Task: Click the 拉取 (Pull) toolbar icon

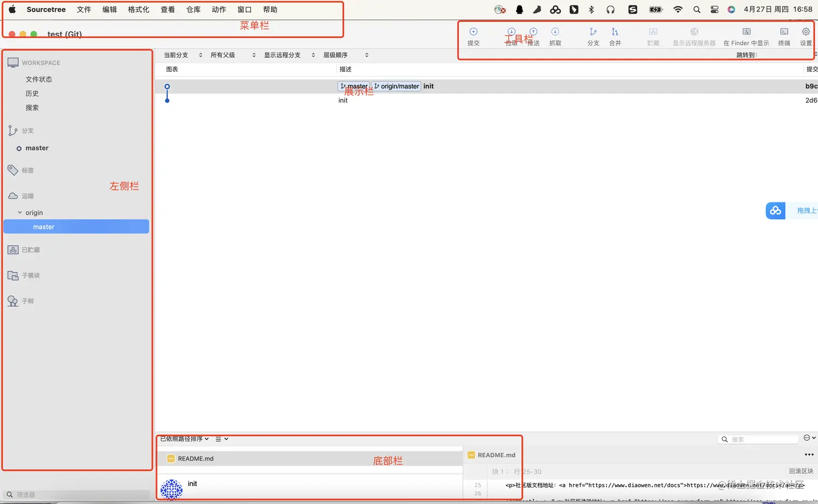Action: click(x=511, y=32)
